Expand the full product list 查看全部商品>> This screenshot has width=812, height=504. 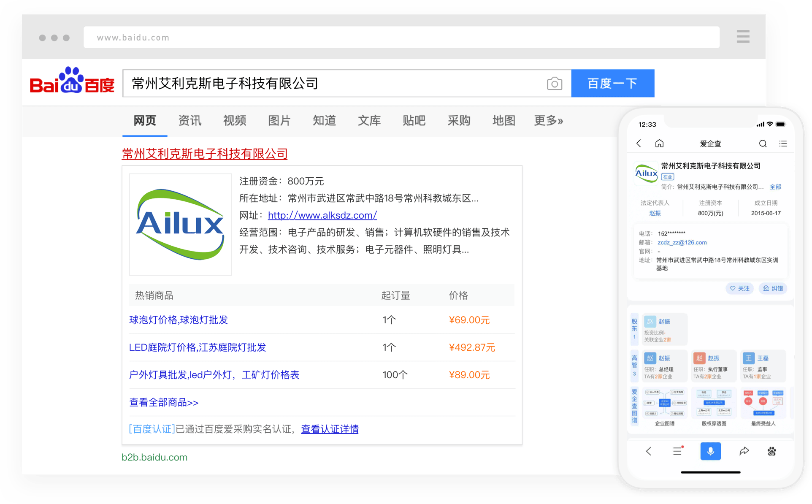click(164, 402)
